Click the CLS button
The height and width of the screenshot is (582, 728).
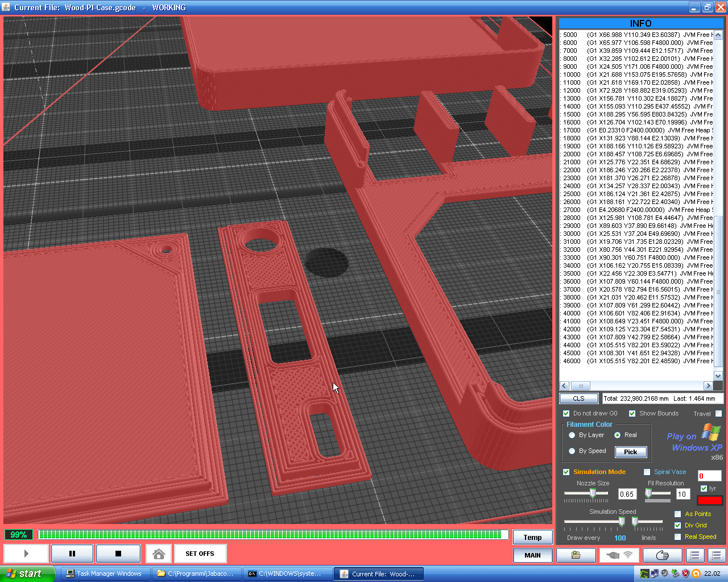tap(578, 398)
